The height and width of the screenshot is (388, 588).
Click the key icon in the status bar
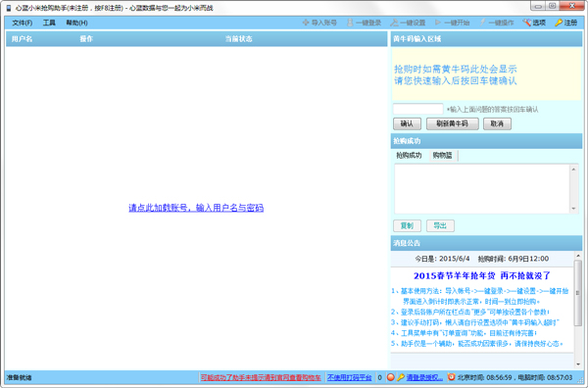[x=401, y=377]
